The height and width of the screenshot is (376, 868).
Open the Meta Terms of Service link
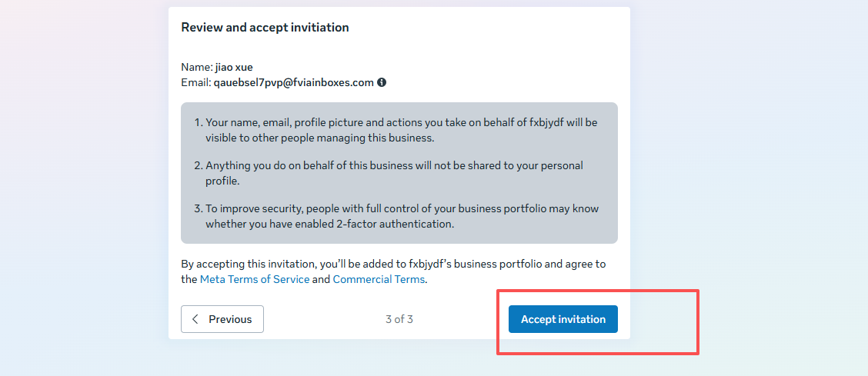255,279
